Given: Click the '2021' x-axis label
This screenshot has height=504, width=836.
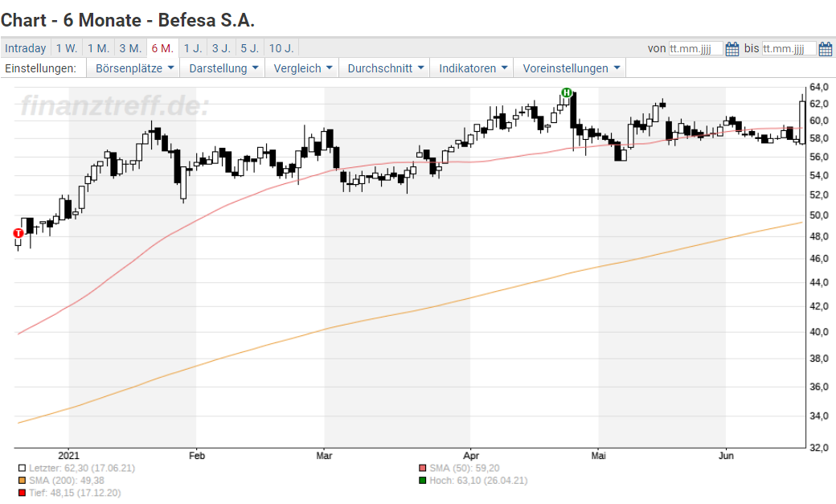Looking at the screenshot, I should (x=69, y=456).
